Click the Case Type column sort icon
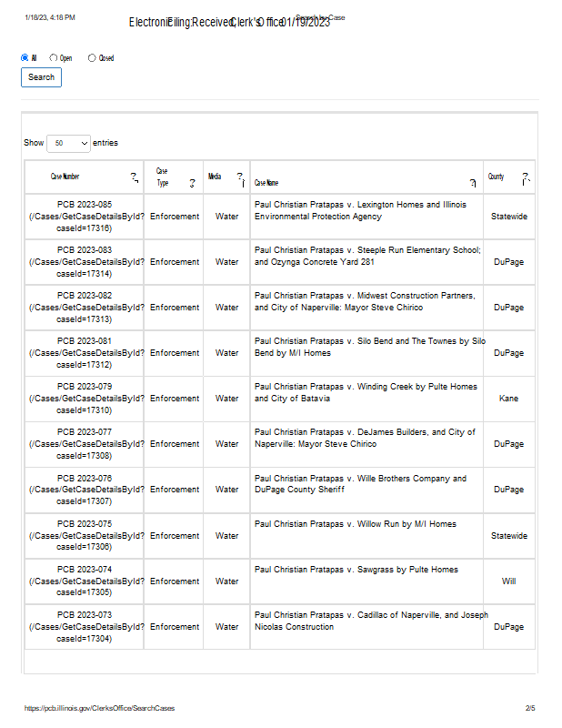The width and height of the screenshot is (562, 728). pos(192,183)
